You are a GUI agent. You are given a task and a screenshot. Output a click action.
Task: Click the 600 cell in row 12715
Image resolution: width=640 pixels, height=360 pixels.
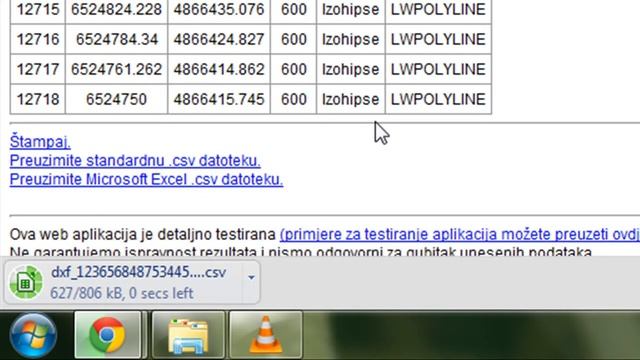(293, 9)
